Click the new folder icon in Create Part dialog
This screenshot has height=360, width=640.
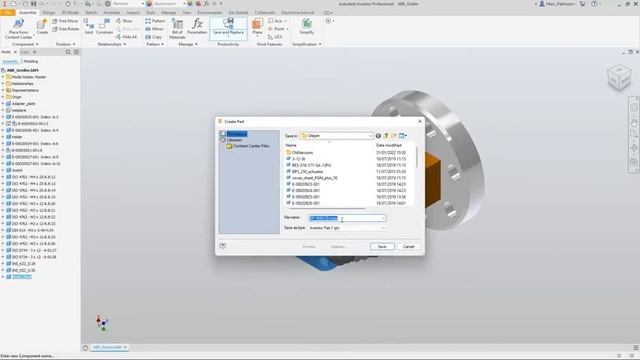393,136
